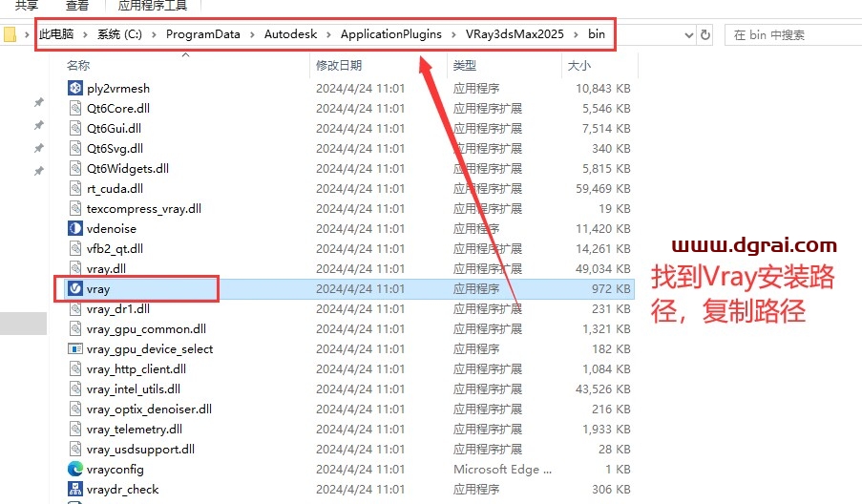Click the 306 KB size of vraydr_check
Image resolution: width=862 pixels, height=504 pixels.
[611, 489]
